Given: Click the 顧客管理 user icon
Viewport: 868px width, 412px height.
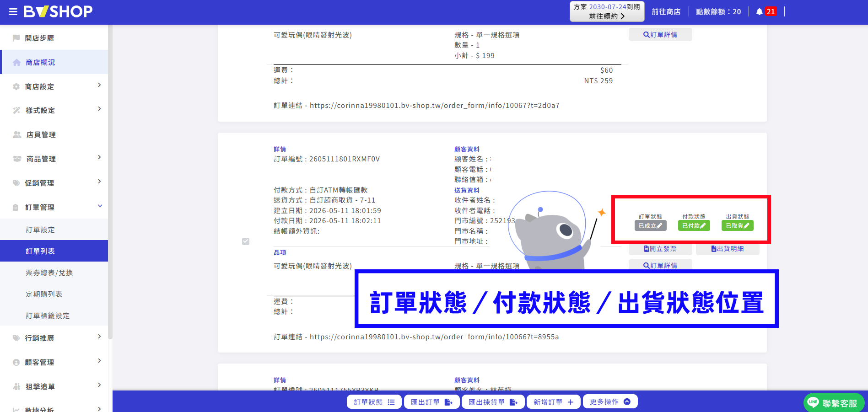Looking at the screenshot, I should coord(16,362).
